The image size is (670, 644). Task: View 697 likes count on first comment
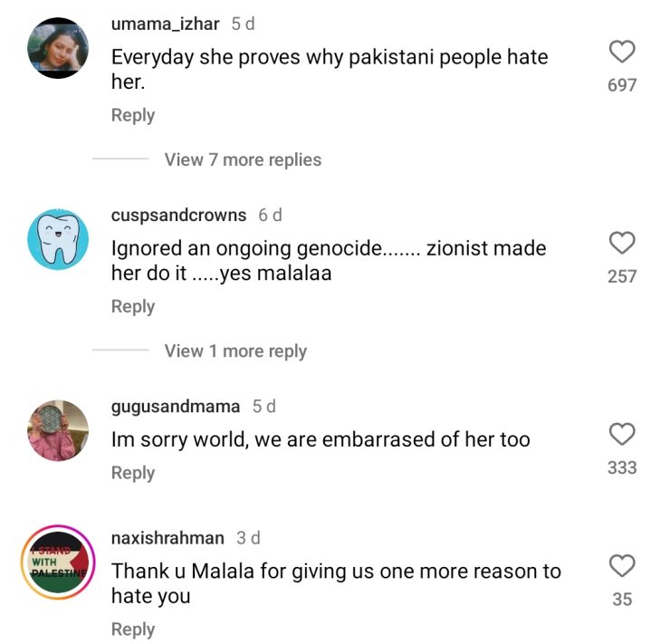[622, 85]
